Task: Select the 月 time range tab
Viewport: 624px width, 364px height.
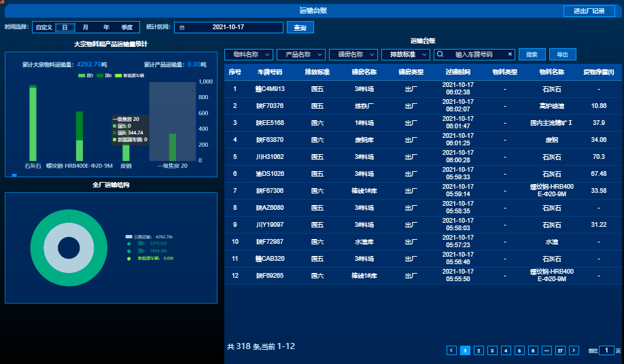Action: click(85, 27)
